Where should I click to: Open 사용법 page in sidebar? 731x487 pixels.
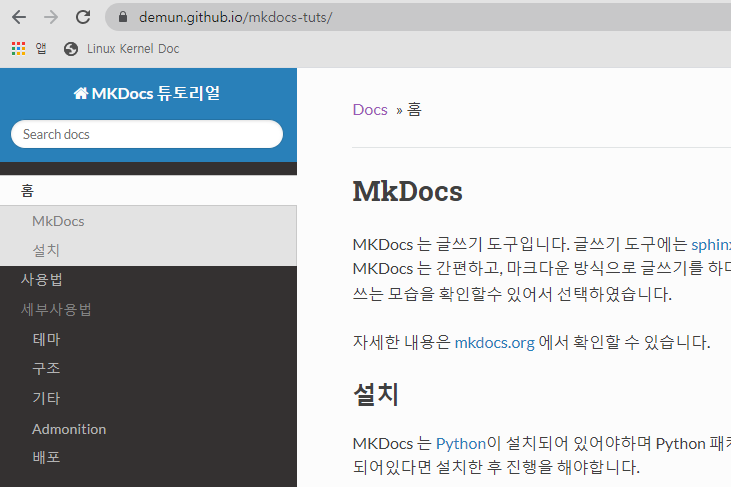41,280
